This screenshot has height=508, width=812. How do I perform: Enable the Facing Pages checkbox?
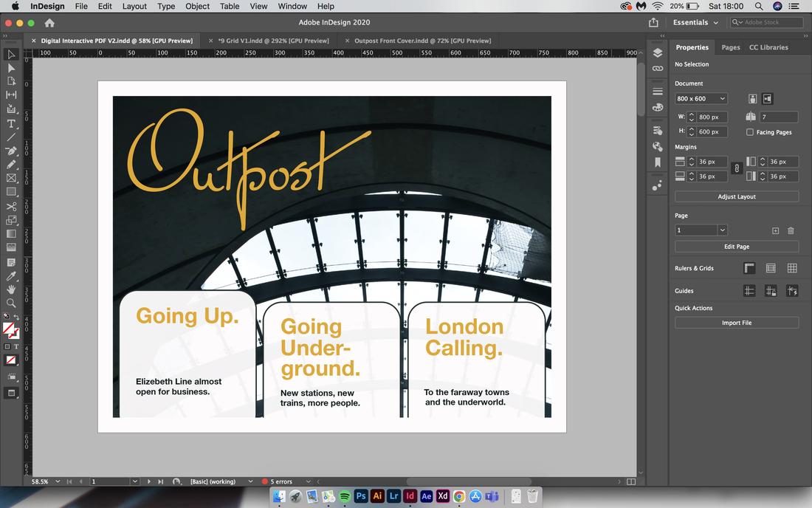click(750, 132)
